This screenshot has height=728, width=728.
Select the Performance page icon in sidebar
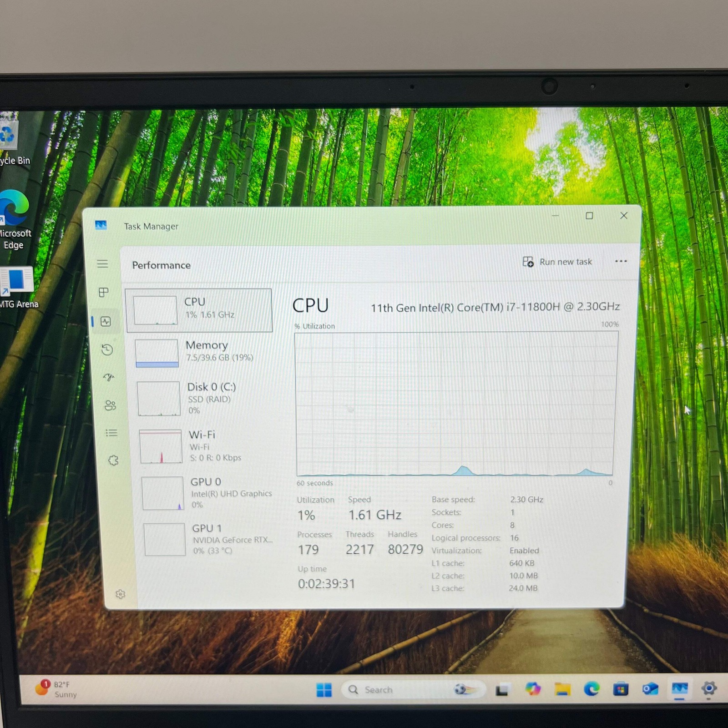pos(106,322)
